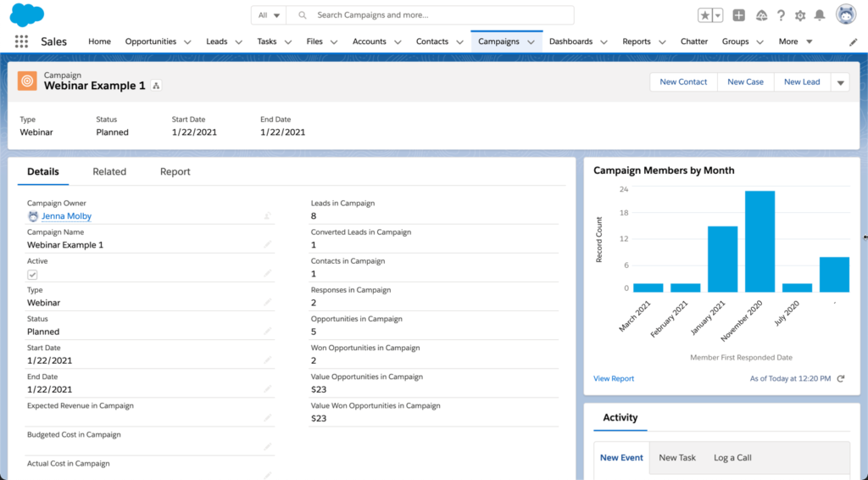
Task: Click the Help question mark icon
Action: click(x=781, y=15)
